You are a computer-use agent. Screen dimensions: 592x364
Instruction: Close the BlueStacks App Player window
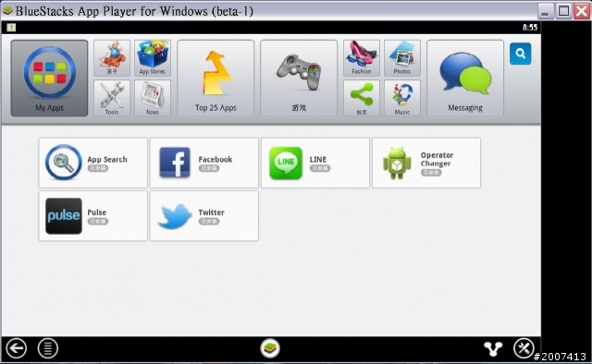pyautogui.click(x=582, y=11)
